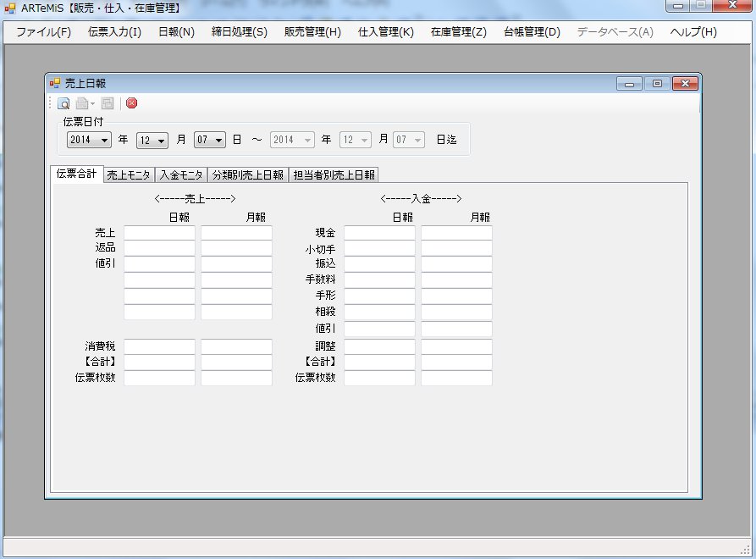Viewport: 756px width, 559px height.
Task: Click the <-----売上-----> section heading
Action: (195, 199)
